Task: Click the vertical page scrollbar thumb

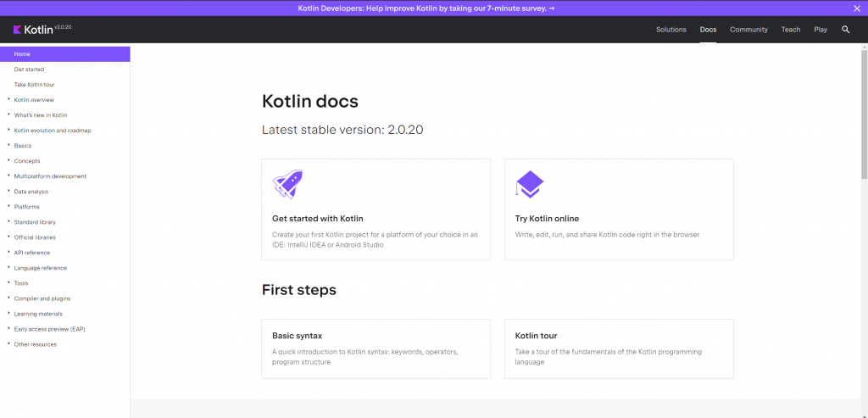Action: [x=864, y=114]
